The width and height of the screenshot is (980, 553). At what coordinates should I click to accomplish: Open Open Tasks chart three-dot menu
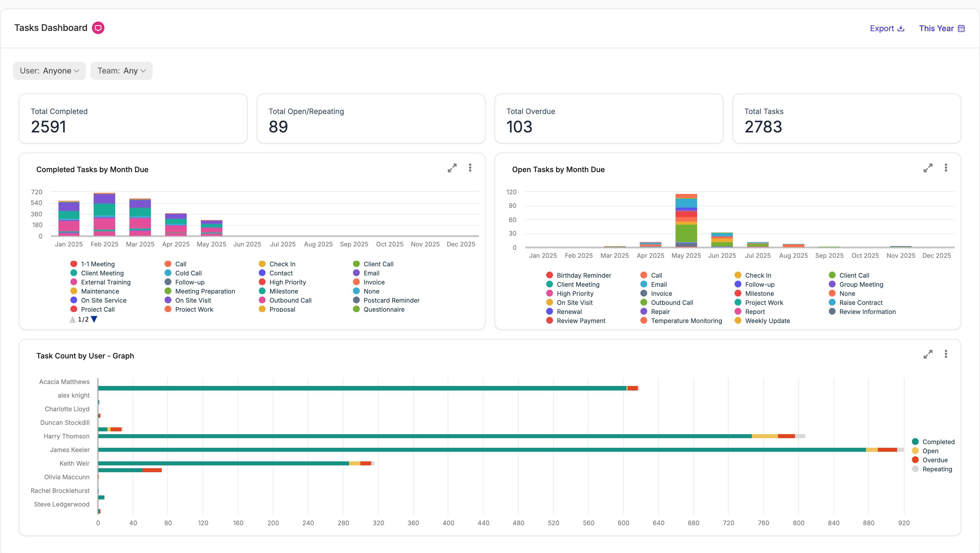pyautogui.click(x=946, y=168)
